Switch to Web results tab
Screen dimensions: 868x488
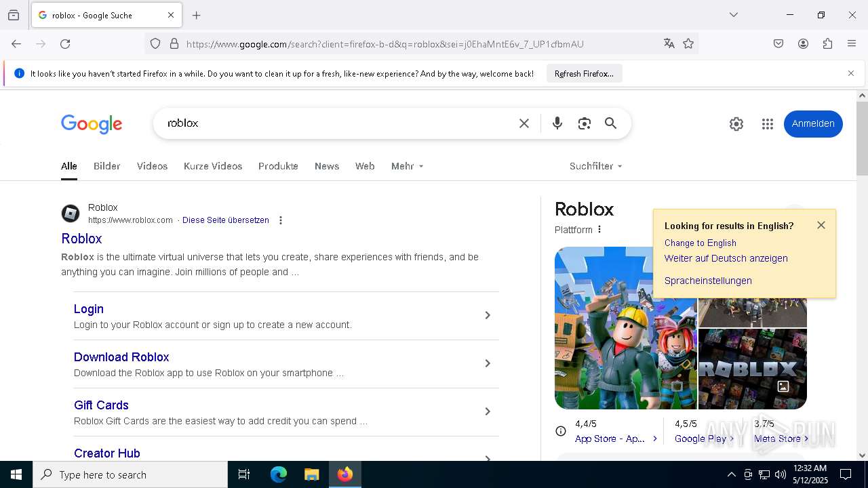coord(365,166)
